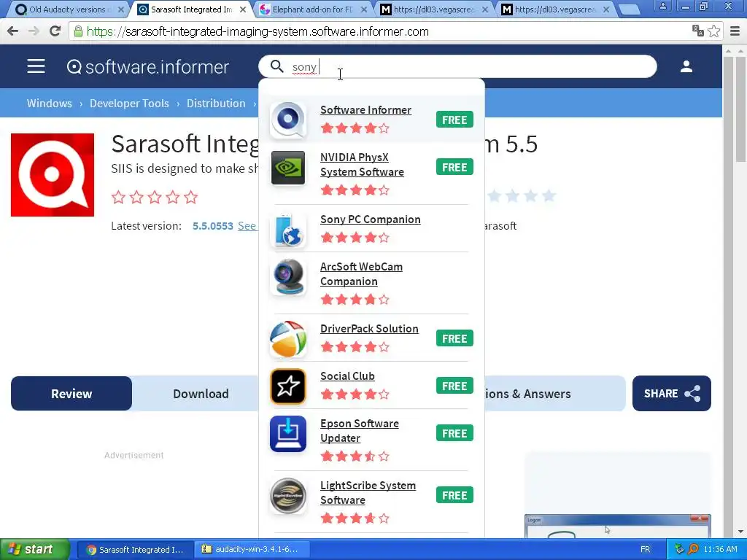This screenshot has height=560, width=747.
Task: Click the browser address bar URL
Action: [258, 31]
